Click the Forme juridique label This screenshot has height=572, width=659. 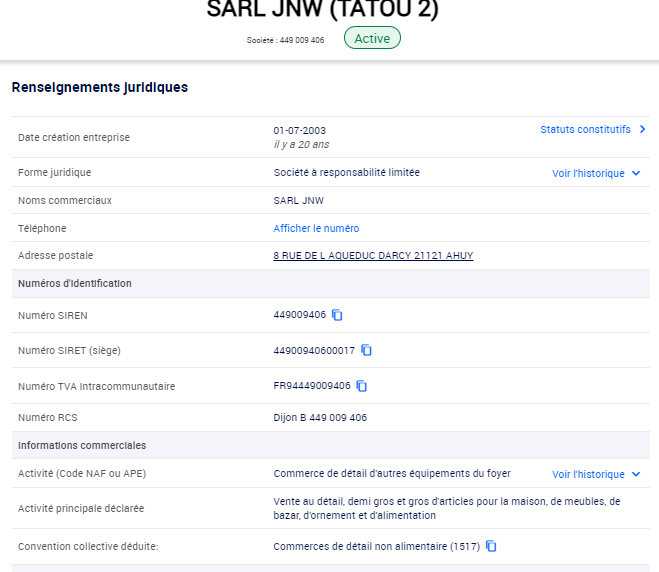[x=55, y=172]
